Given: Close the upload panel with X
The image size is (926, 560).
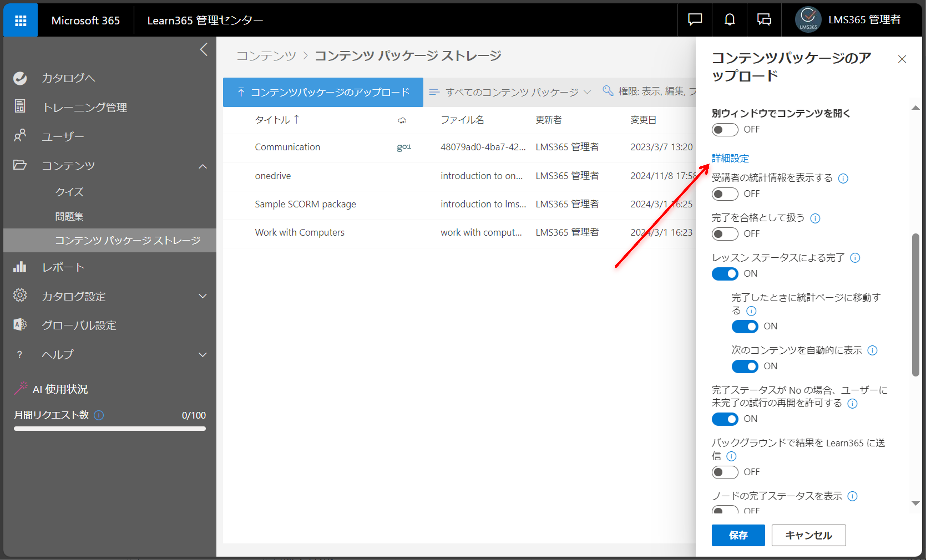Looking at the screenshot, I should (902, 59).
